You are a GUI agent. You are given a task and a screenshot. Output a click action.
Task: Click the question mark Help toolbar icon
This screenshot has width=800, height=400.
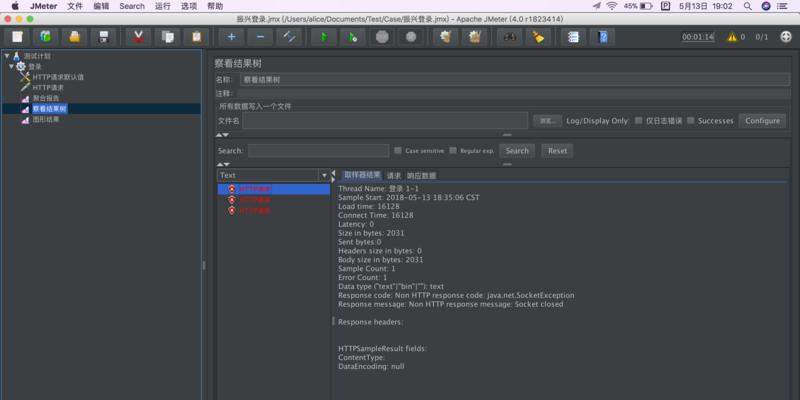click(x=603, y=37)
